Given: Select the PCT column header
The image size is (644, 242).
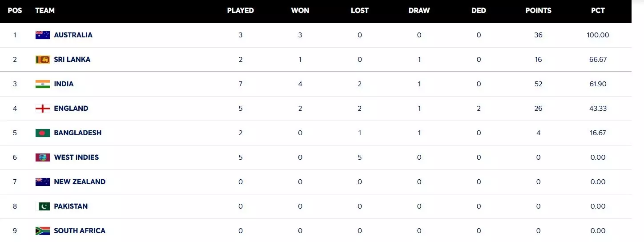Looking at the screenshot, I should pos(598,10).
